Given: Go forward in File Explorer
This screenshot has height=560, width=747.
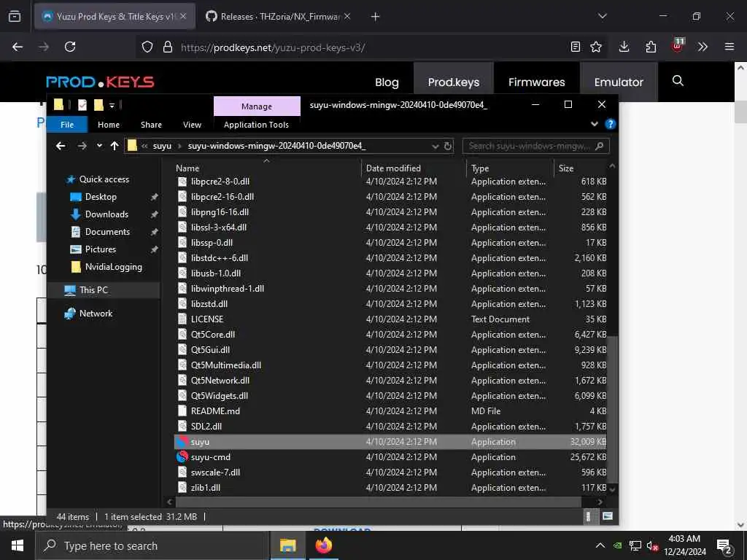Looking at the screenshot, I should [x=82, y=146].
